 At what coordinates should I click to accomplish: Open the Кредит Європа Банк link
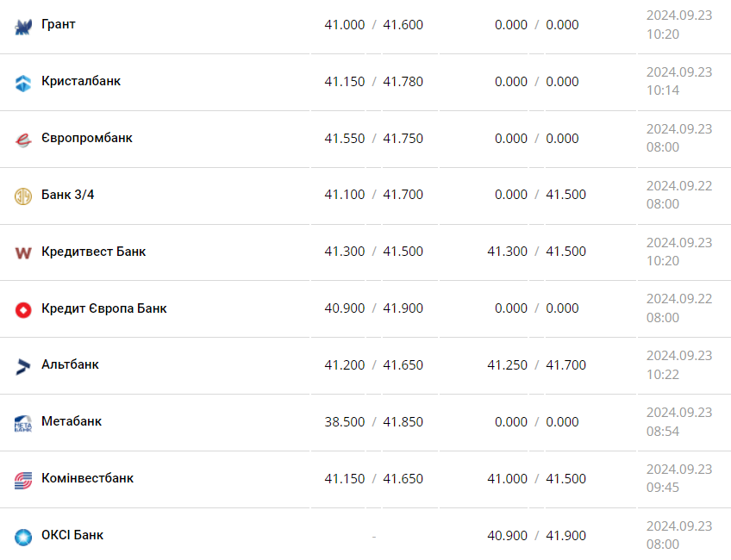(104, 308)
